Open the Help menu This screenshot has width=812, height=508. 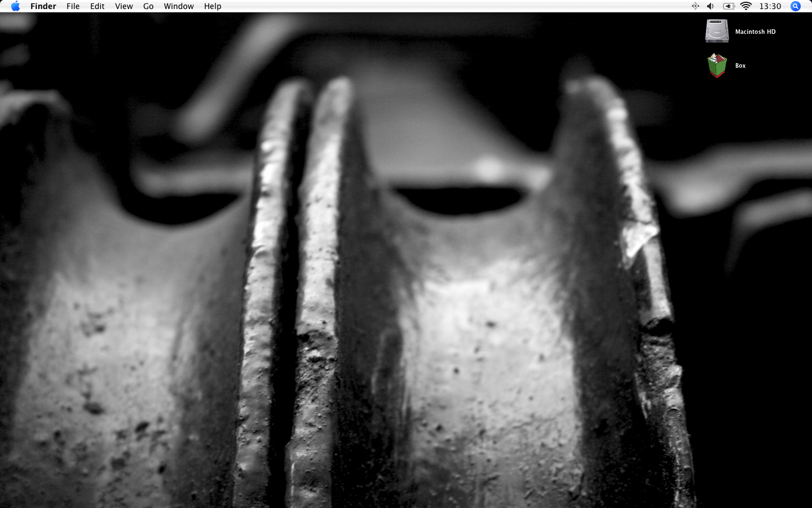pos(213,6)
